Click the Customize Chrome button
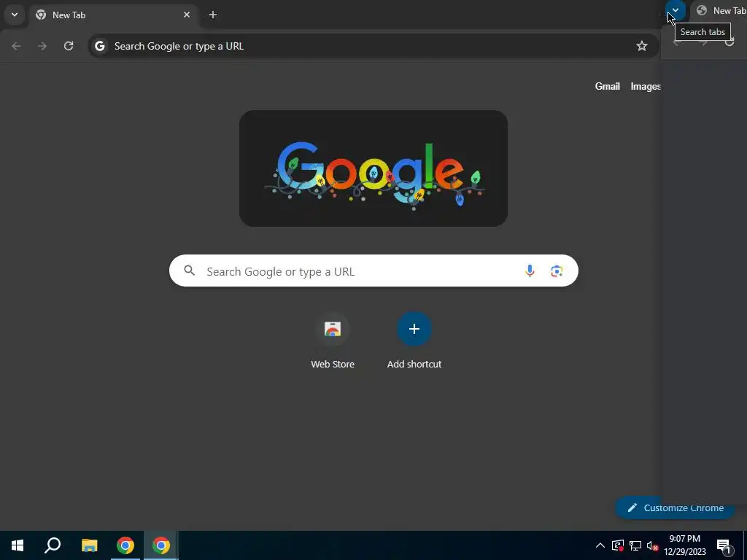 [675, 507]
